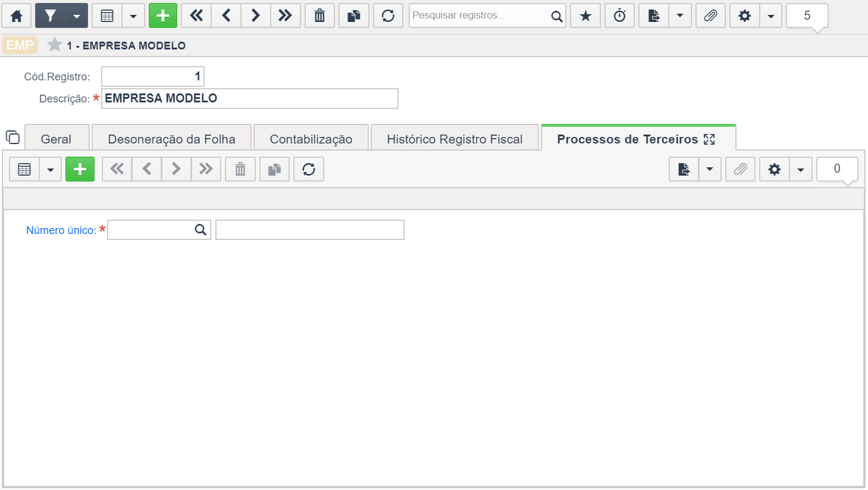Expand top export options dropdown arrow
This screenshot has height=490, width=868.
pos(680,16)
